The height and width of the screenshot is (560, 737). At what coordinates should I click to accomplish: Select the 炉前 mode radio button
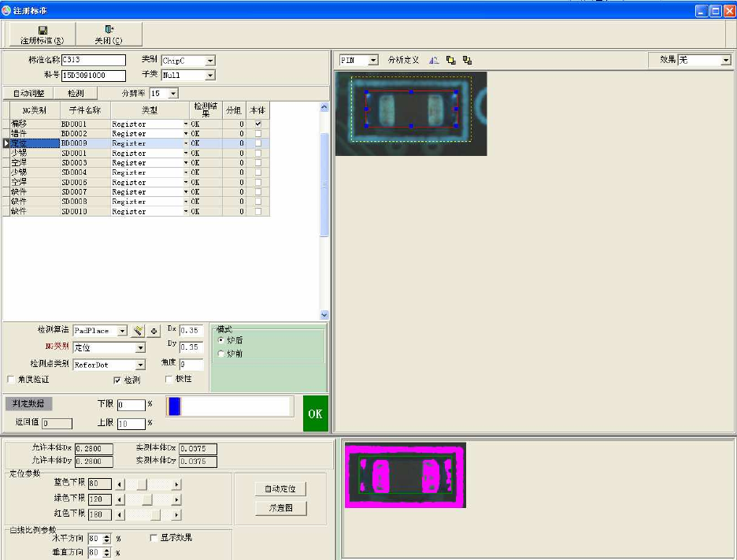(x=221, y=353)
